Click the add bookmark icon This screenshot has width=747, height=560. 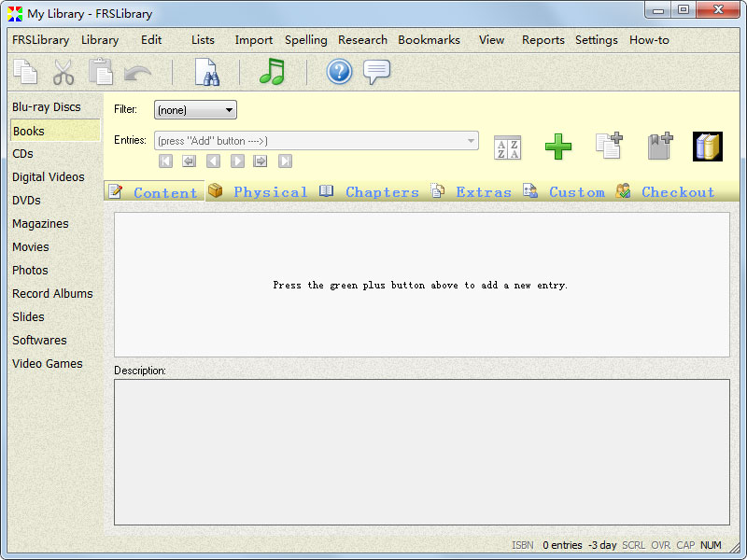660,147
